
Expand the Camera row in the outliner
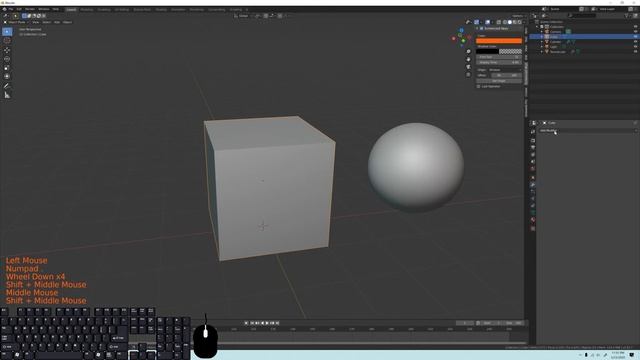(542, 31)
